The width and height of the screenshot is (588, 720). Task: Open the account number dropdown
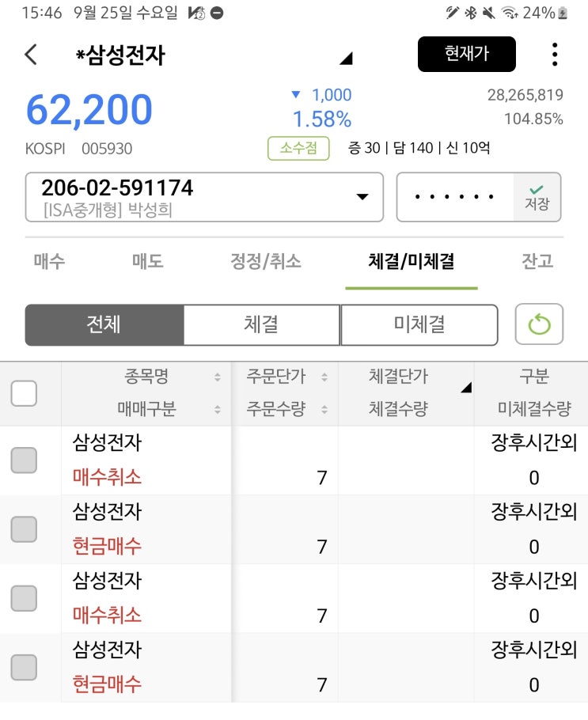pos(362,197)
